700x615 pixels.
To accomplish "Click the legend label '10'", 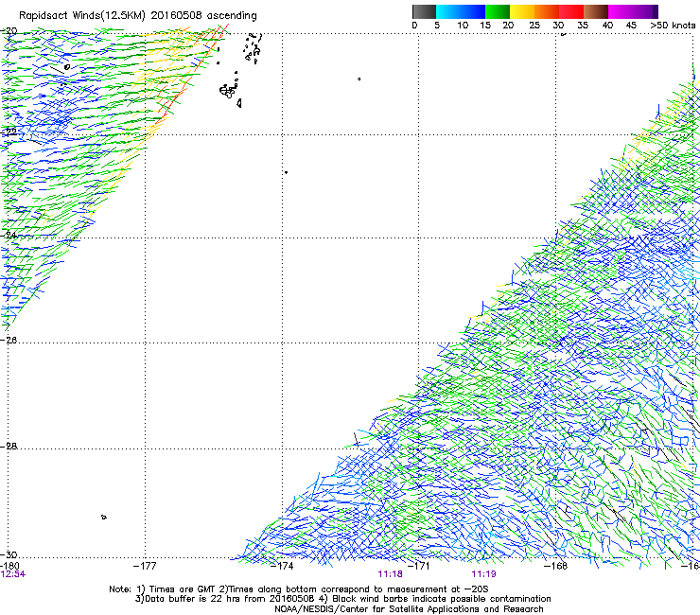I will click(x=463, y=26).
